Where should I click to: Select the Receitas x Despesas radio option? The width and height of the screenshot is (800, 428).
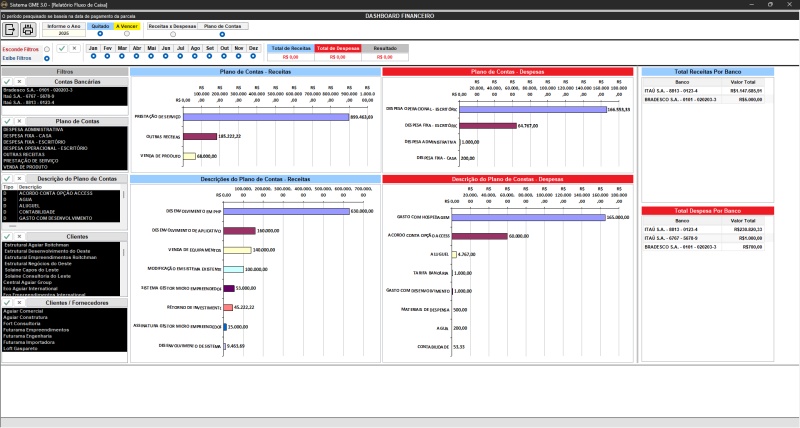(x=173, y=35)
